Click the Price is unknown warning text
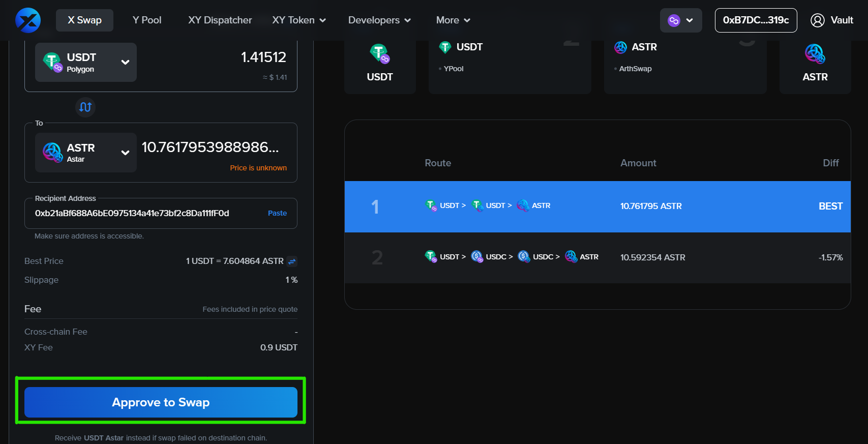Viewport: 868px width, 444px height. pos(258,168)
